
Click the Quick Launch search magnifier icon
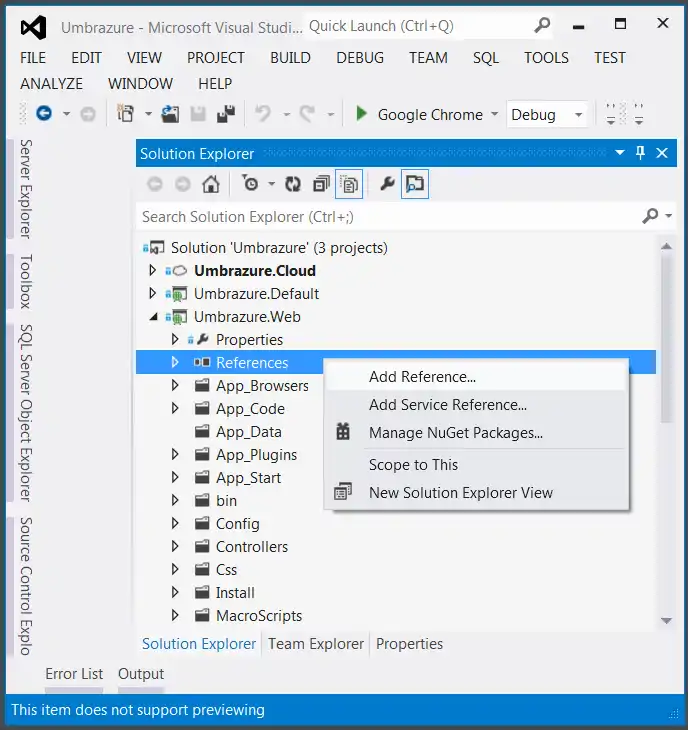(542, 25)
